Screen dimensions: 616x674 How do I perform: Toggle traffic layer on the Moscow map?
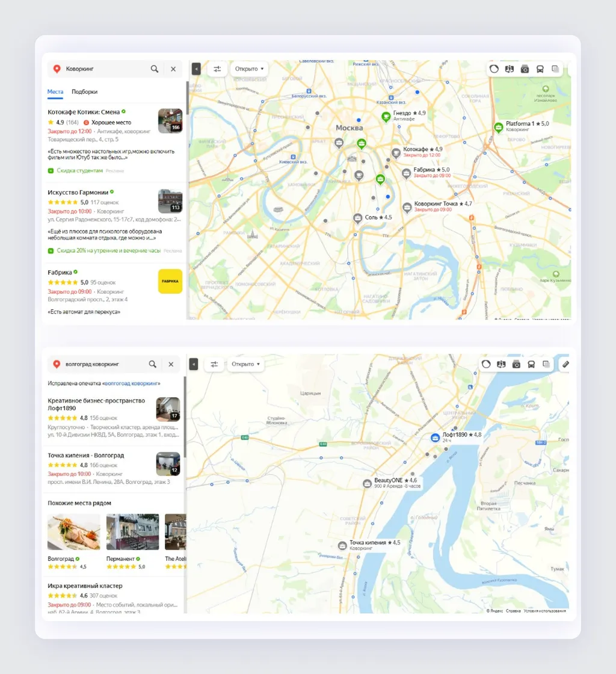tap(494, 69)
